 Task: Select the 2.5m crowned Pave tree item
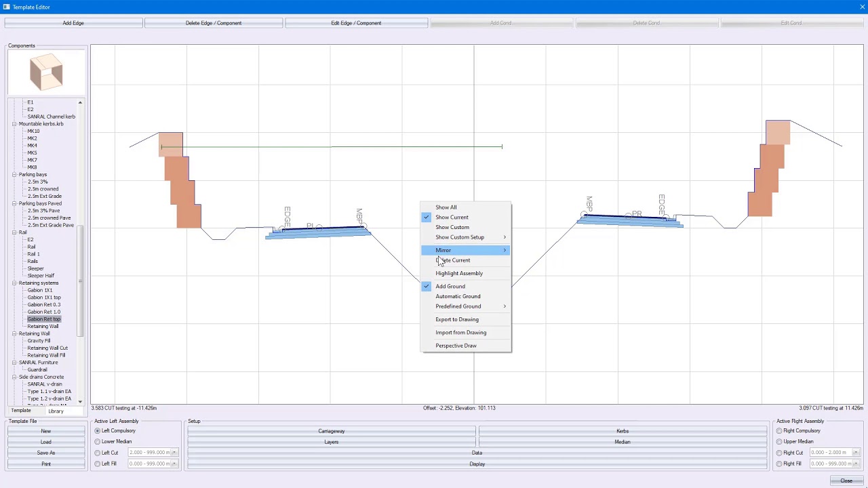click(50, 218)
